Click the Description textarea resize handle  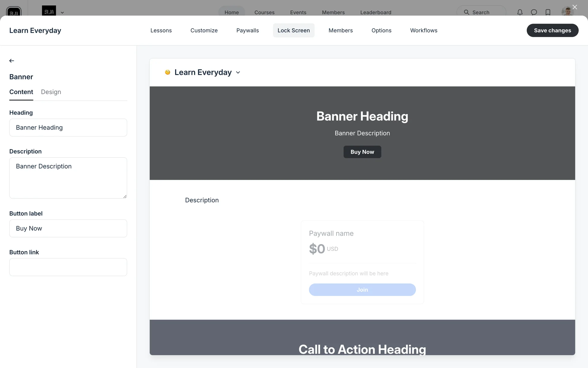(x=125, y=197)
